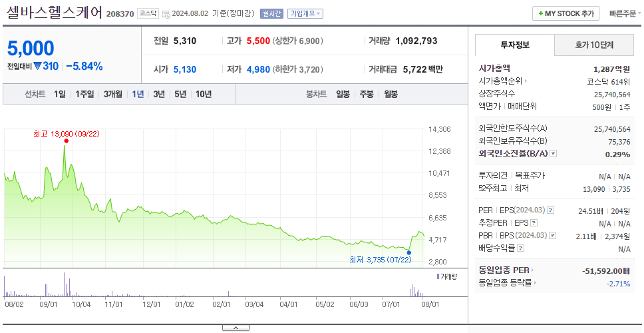644x333 pixels.
Task: Collapse the chart with bottom chevron handle
Action: [236, 328]
